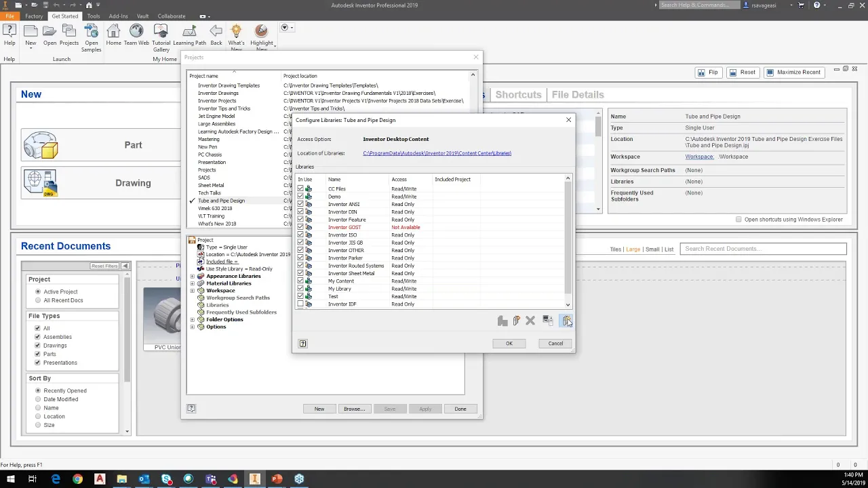
Task: Expand the Folder Options tree node
Action: coord(193,319)
